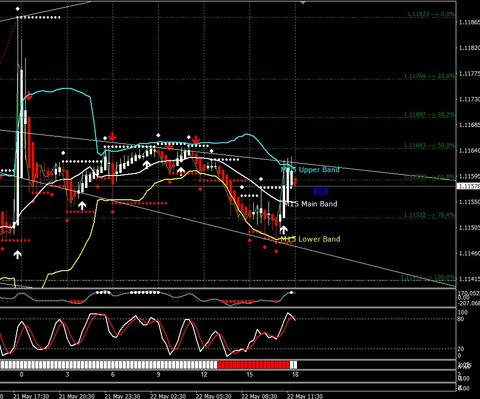Screen dimensions: 480x399
Task: Click price axis value 1.11730
Action: pyautogui.click(x=469, y=99)
